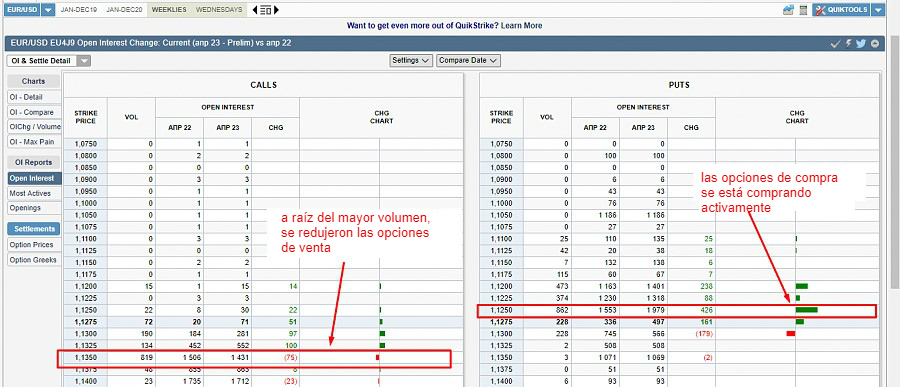The image size is (900, 387).
Task: Select Open Interest report
Action: click(x=33, y=179)
